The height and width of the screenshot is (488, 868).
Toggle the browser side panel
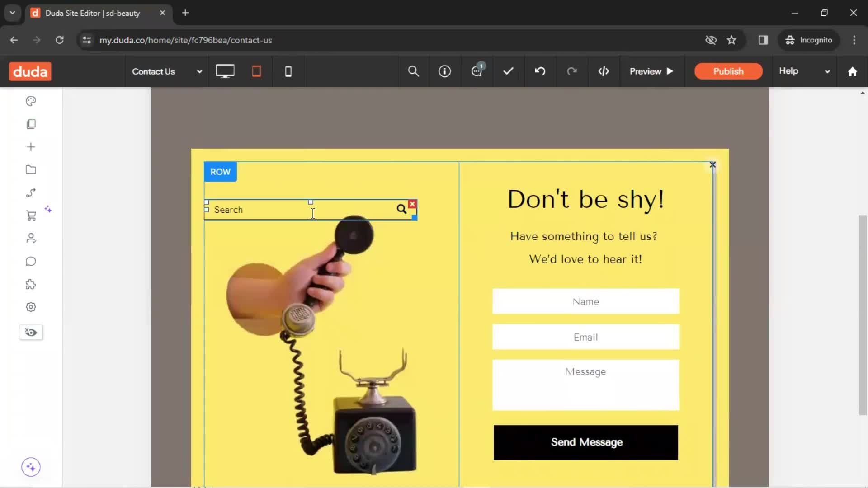point(763,40)
